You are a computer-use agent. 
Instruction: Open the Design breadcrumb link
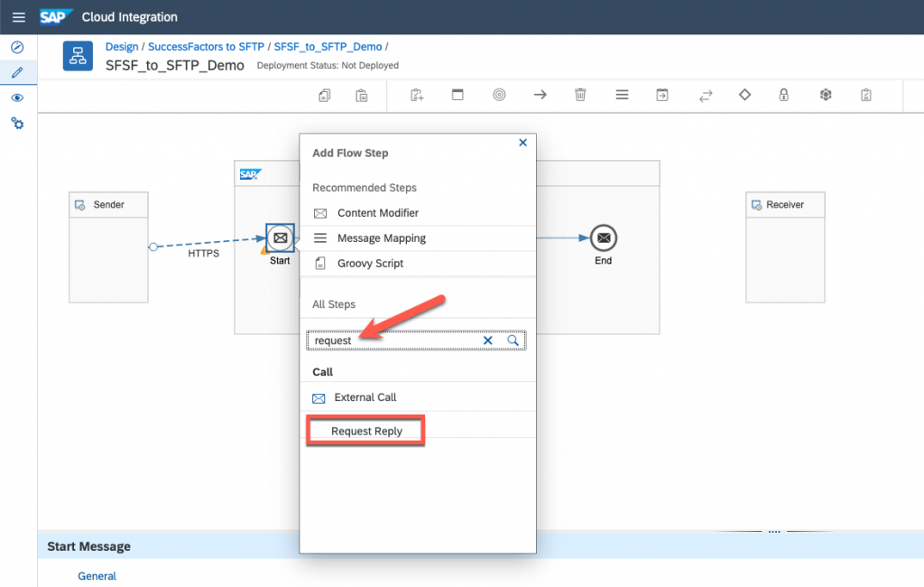click(x=122, y=47)
